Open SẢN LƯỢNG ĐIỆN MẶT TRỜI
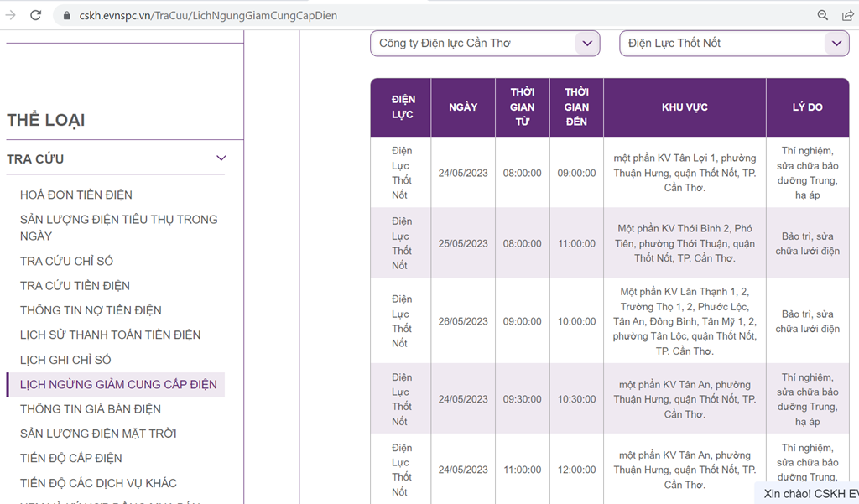 tap(99, 434)
